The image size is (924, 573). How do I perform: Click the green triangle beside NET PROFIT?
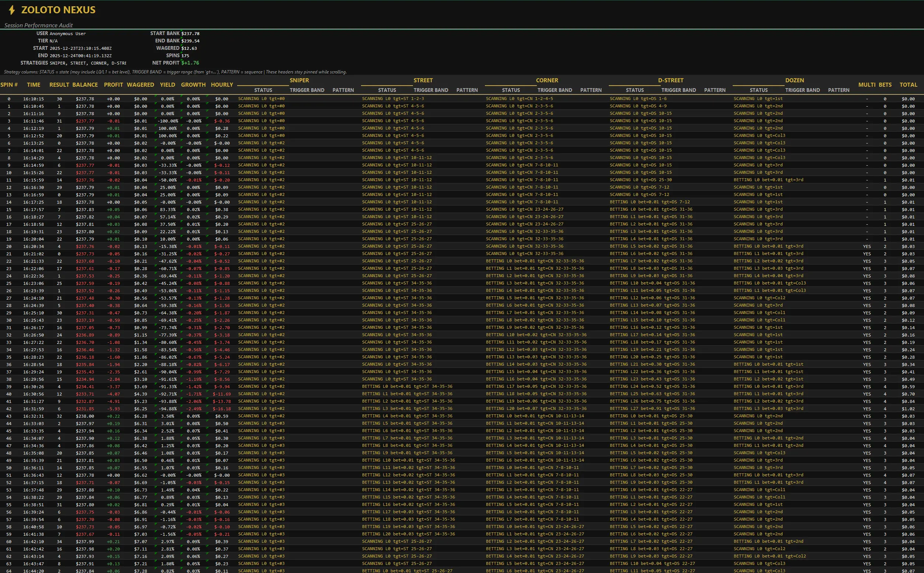click(x=182, y=61)
